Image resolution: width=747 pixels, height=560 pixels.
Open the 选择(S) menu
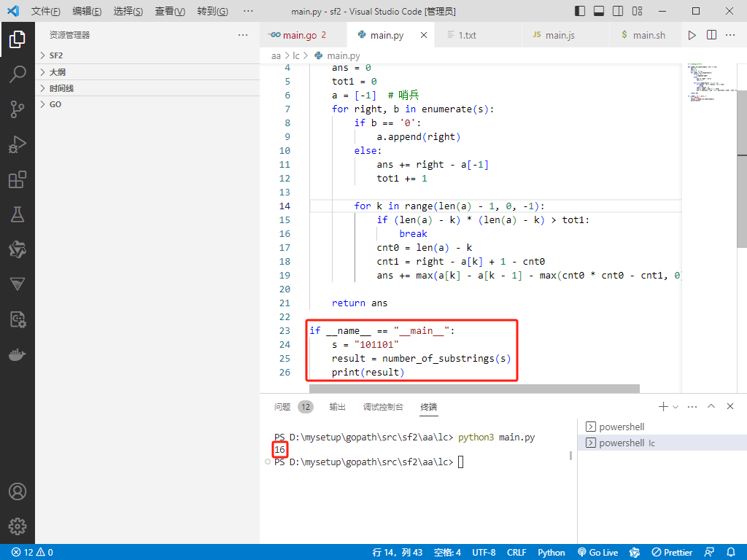pyautogui.click(x=128, y=11)
